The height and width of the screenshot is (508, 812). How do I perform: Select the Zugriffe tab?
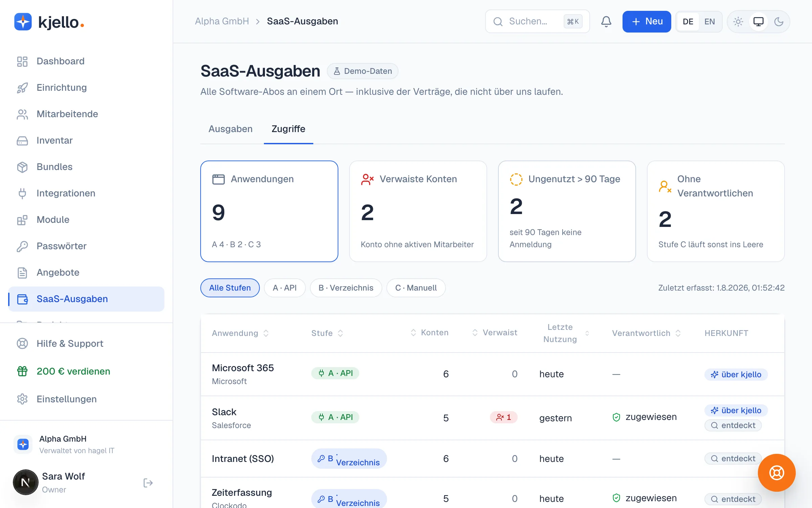288,129
